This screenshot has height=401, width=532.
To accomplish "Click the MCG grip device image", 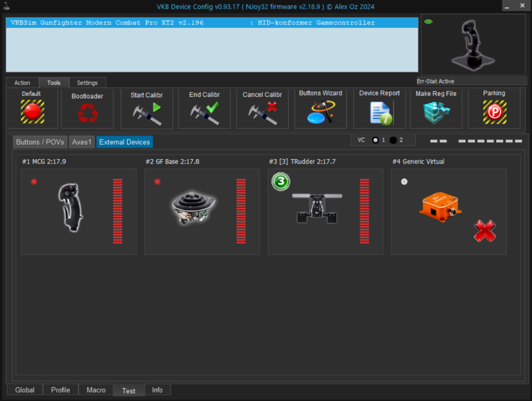I will [71, 208].
